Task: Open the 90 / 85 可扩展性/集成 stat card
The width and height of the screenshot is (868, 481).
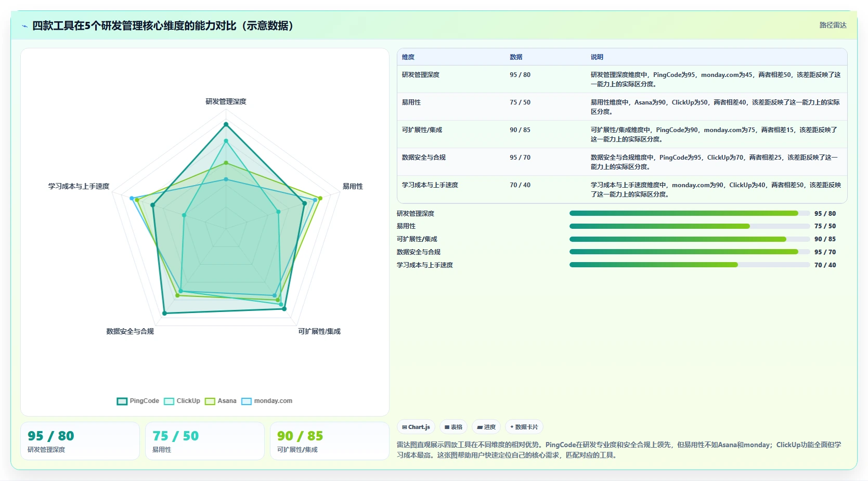Action: (330, 441)
